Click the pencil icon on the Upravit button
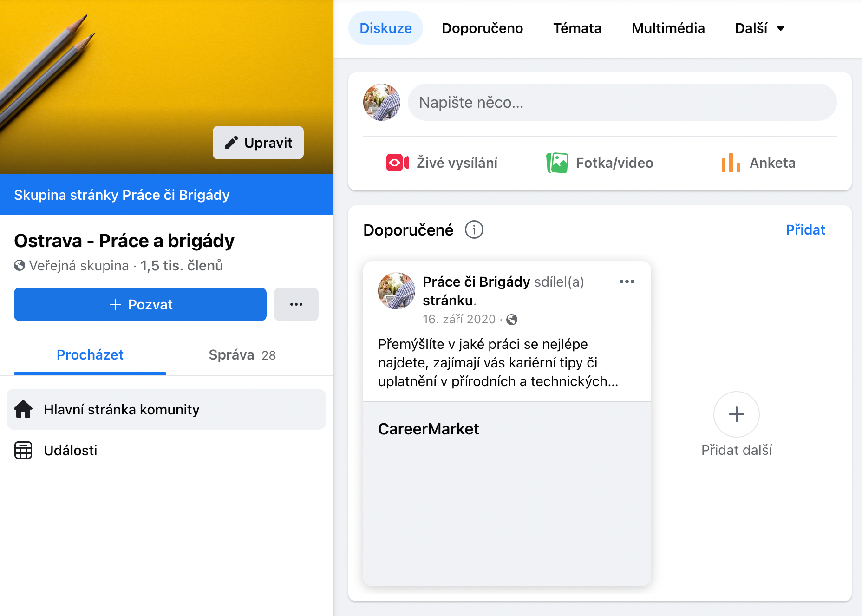This screenshot has width=862, height=616. point(231,143)
